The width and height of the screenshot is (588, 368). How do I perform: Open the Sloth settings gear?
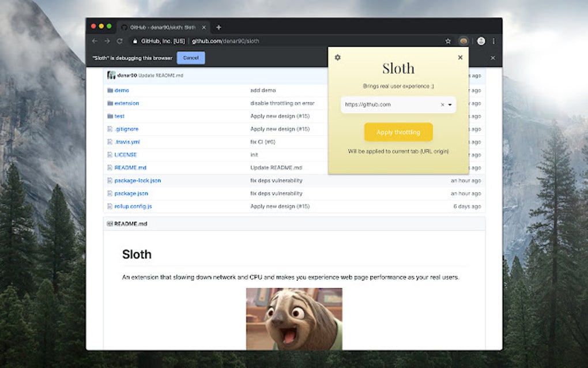(337, 58)
